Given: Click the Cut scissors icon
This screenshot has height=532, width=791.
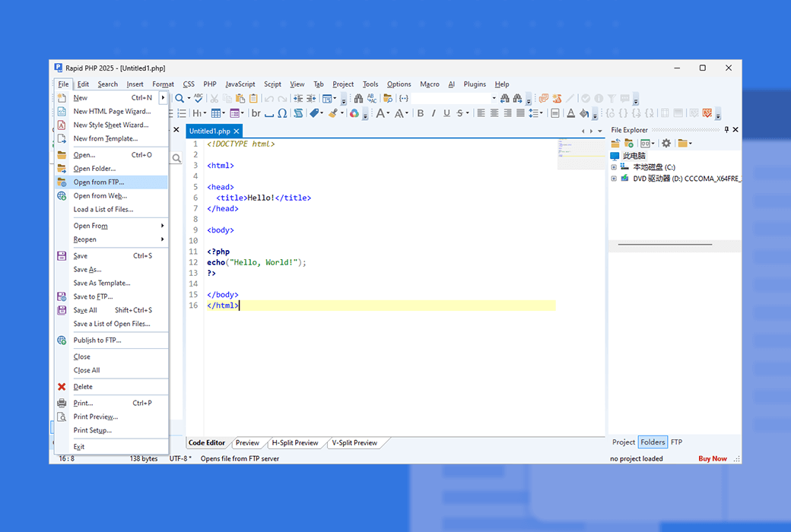Looking at the screenshot, I should (x=214, y=98).
